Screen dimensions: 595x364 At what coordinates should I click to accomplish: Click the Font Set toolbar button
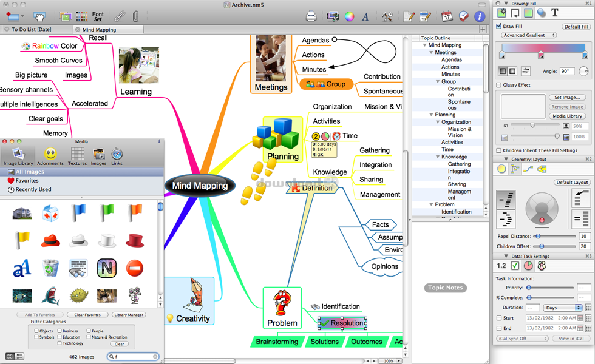pos(98,16)
